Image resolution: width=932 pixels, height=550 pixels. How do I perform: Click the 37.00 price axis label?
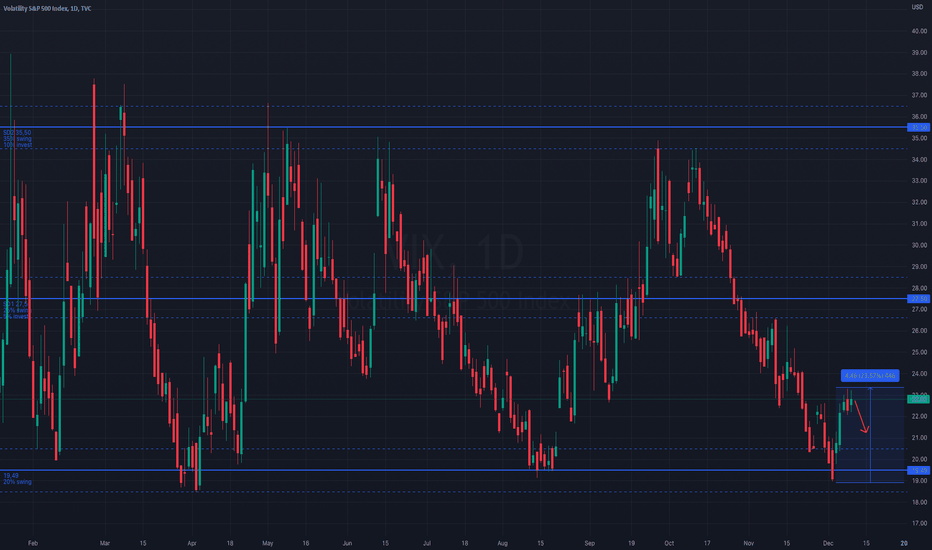tap(919, 95)
